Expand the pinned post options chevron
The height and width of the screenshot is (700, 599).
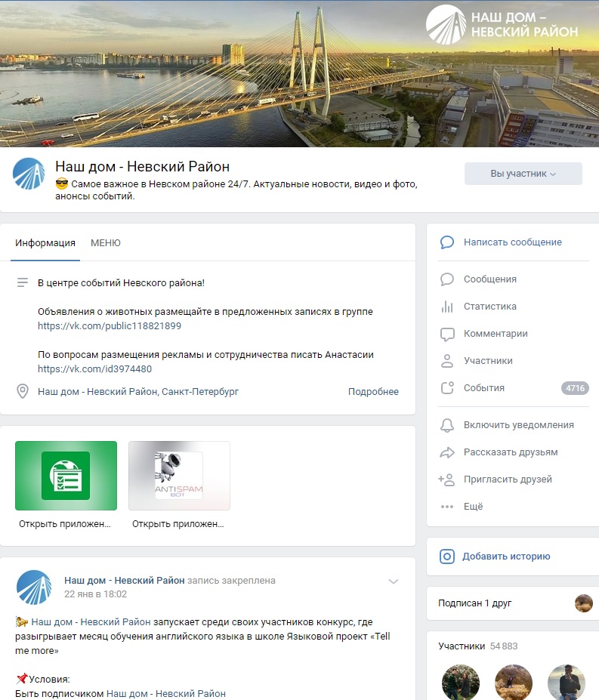393,581
